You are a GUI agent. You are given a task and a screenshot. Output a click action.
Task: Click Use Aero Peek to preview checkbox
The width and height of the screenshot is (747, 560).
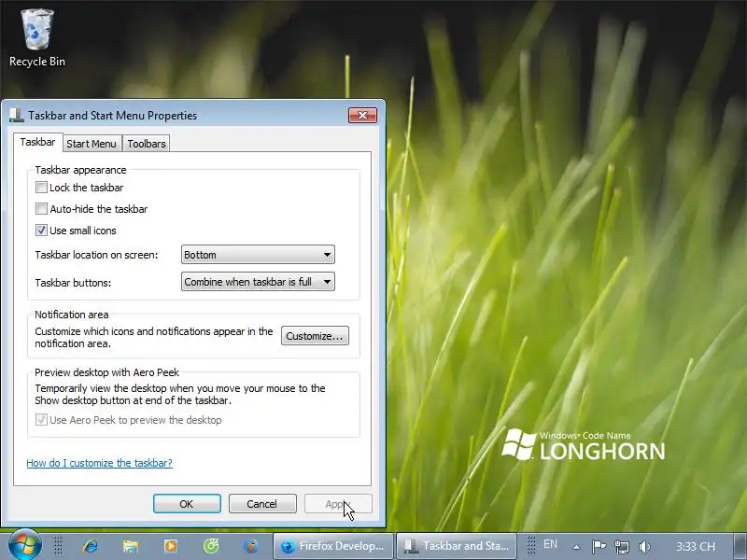click(41, 419)
